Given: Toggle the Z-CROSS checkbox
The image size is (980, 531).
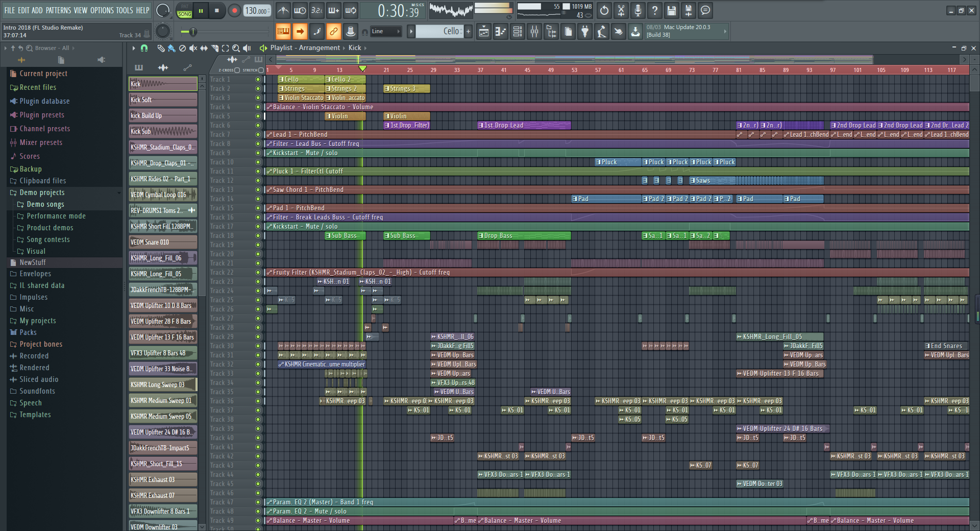Looking at the screenshot, I should coord(237,70).
